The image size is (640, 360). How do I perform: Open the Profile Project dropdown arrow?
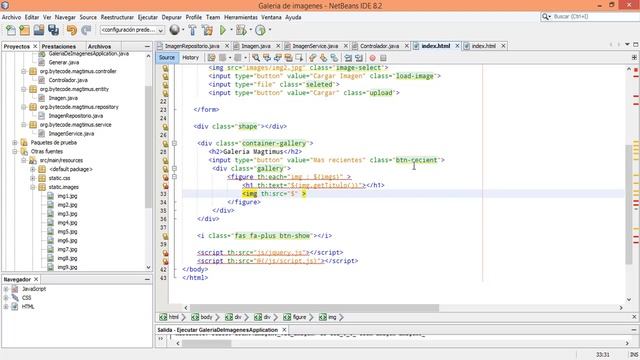[270, 30]
